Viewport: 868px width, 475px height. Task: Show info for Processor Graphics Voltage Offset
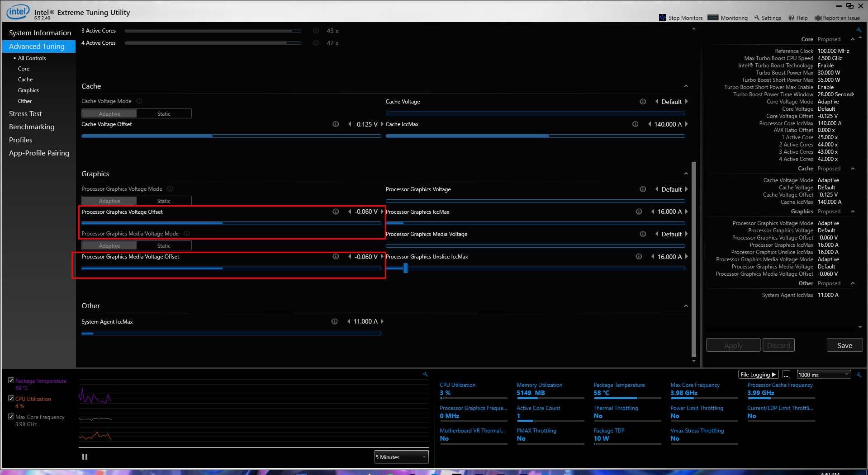tap(336, 212)
